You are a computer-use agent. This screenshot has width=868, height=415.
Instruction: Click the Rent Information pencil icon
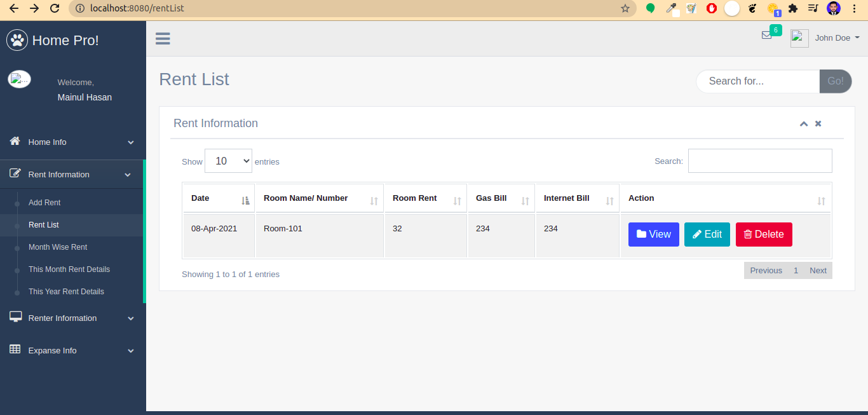14,173
